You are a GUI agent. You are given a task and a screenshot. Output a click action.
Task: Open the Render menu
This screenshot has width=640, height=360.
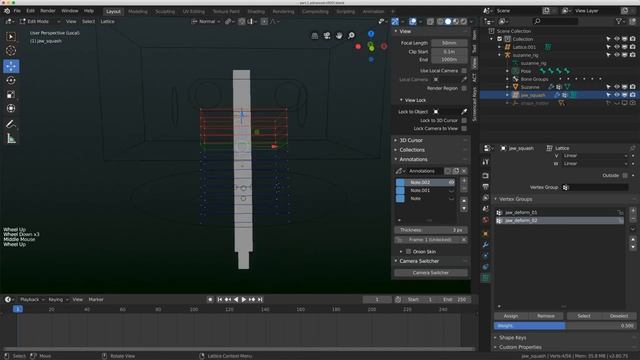(48, 11)
